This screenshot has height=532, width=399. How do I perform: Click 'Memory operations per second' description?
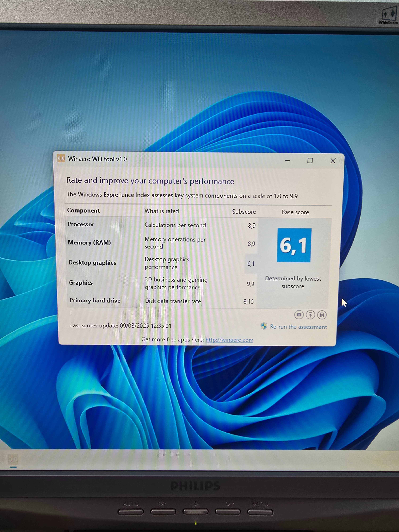click(175, 243)
